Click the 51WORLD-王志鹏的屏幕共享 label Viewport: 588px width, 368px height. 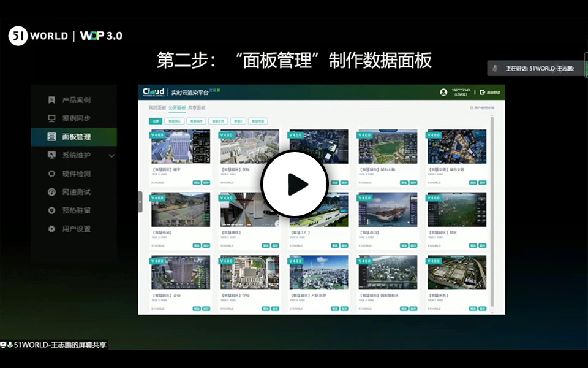60,345
